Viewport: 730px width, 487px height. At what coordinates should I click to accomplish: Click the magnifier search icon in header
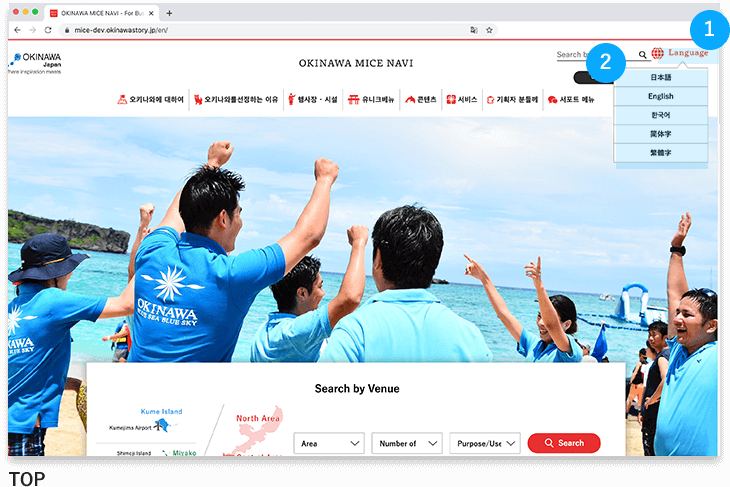click(642, 55)
